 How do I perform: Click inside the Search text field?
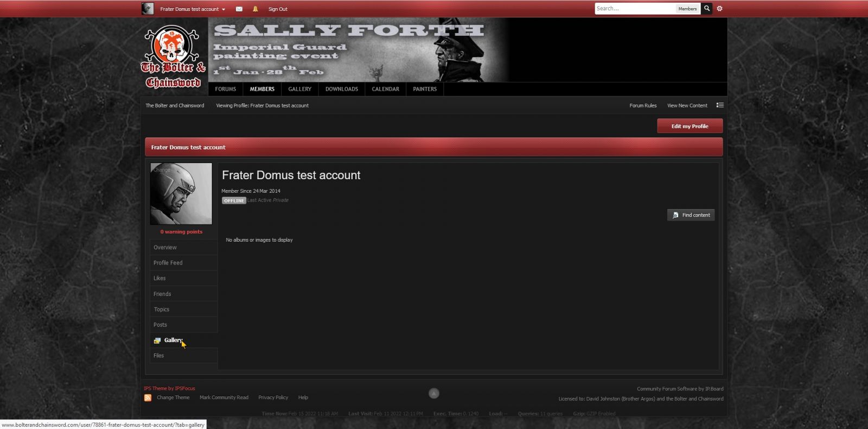click(634, 9)
